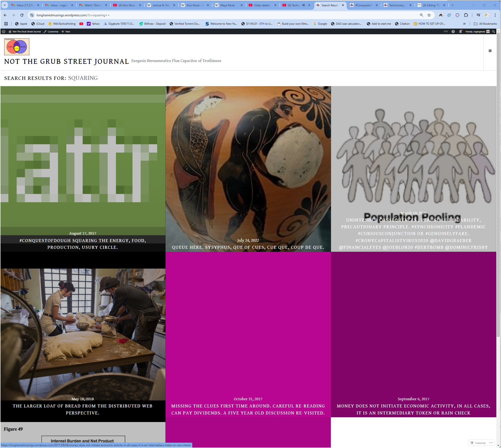
Task: Mute the Technocracy YouTube tab audio
Action: (x=304, y=5)
